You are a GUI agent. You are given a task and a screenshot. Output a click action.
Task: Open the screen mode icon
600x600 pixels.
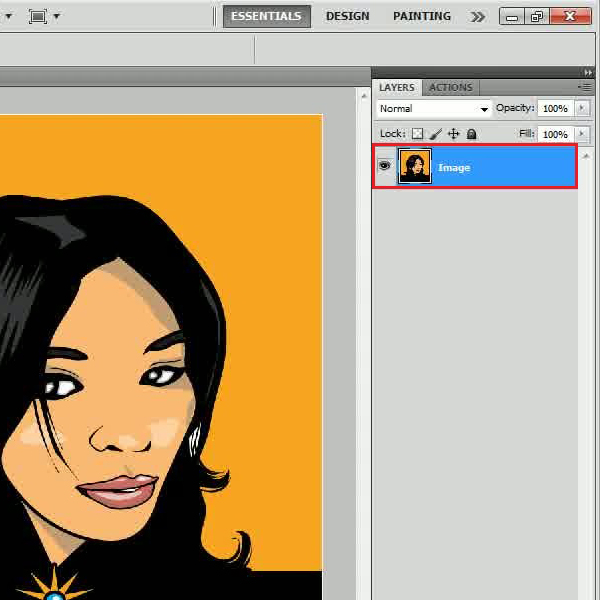[x=38, y=16]
